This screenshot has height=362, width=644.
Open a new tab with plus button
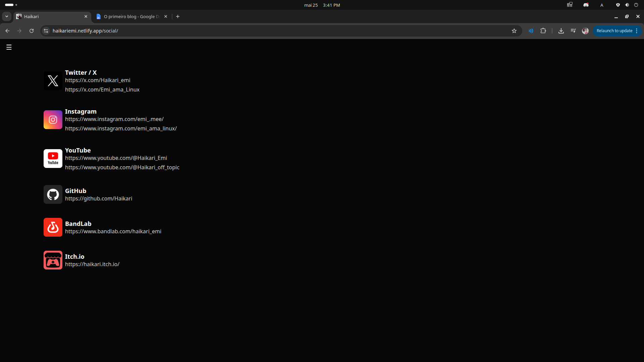tap(178, 16)
